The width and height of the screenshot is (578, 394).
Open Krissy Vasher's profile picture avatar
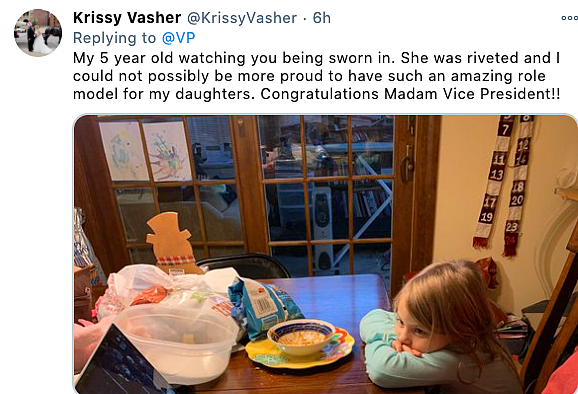[x=38, y=32]
